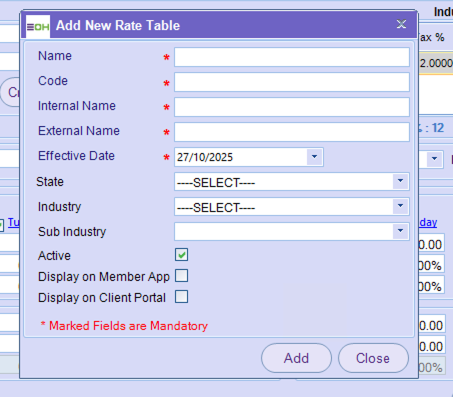Image resolution: width=453 pixels, height=397 pixels.
Task: Open the Effective Date calendar dropdown arrow
Action: pos(314,157)
